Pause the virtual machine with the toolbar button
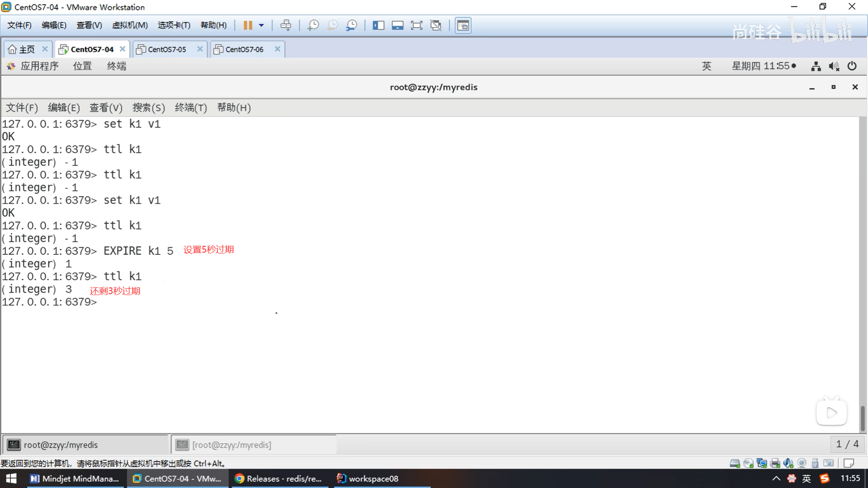868x488 pixels. tap(248, 25)
